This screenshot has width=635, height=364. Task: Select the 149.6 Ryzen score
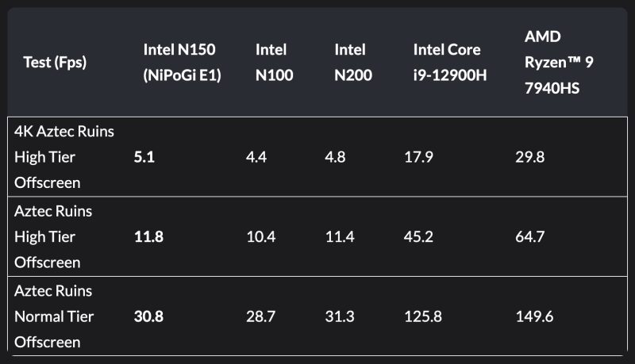tap(534, 316)
